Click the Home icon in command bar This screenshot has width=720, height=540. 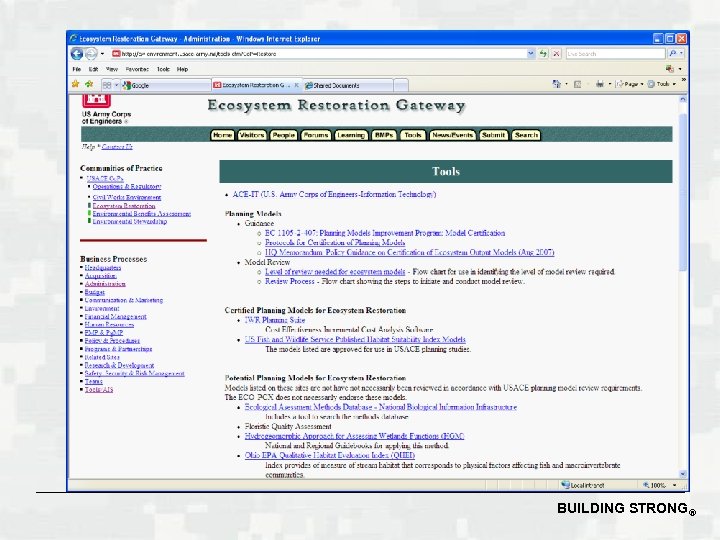click(x=557, y=84)
